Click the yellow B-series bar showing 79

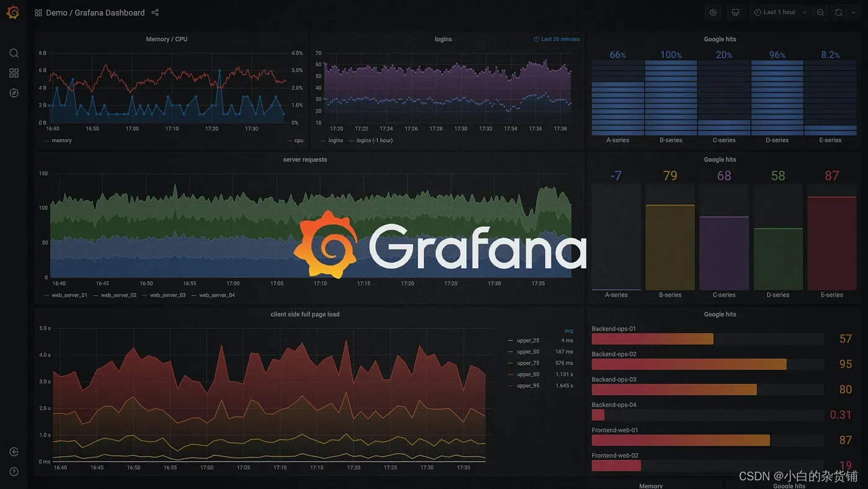click(670, 248)
